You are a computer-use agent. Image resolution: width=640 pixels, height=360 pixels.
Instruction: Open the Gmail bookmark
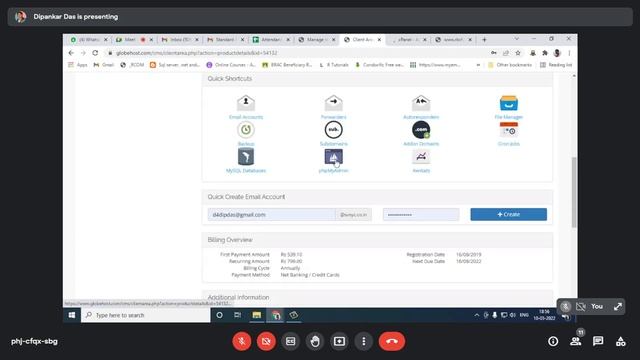104,65
